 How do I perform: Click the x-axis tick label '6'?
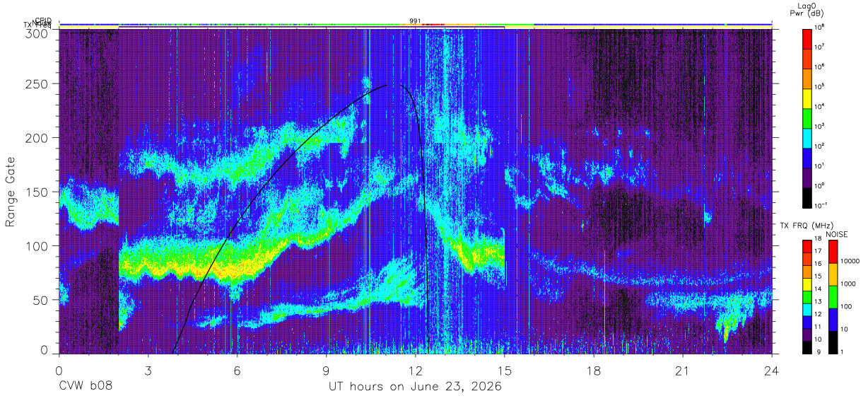pos(237,371)
